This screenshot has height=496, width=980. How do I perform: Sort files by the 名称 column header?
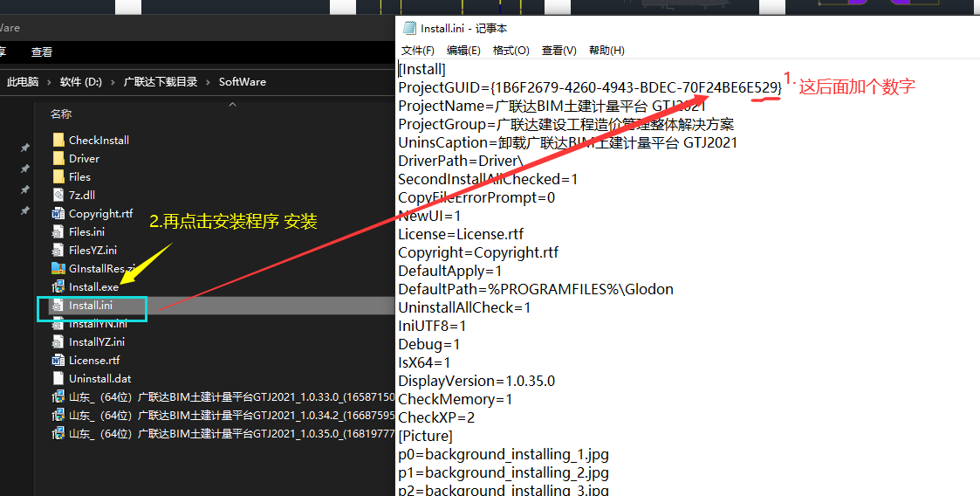pos(61,114)
